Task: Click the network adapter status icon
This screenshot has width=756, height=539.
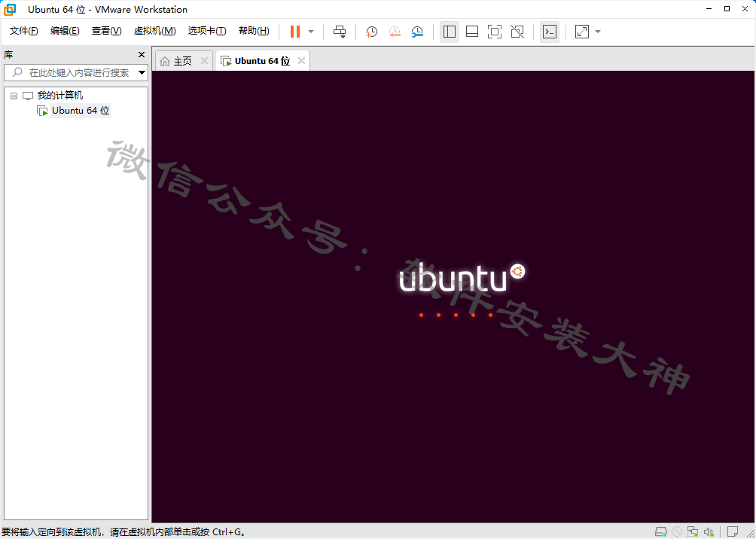Action: point(693,531)
